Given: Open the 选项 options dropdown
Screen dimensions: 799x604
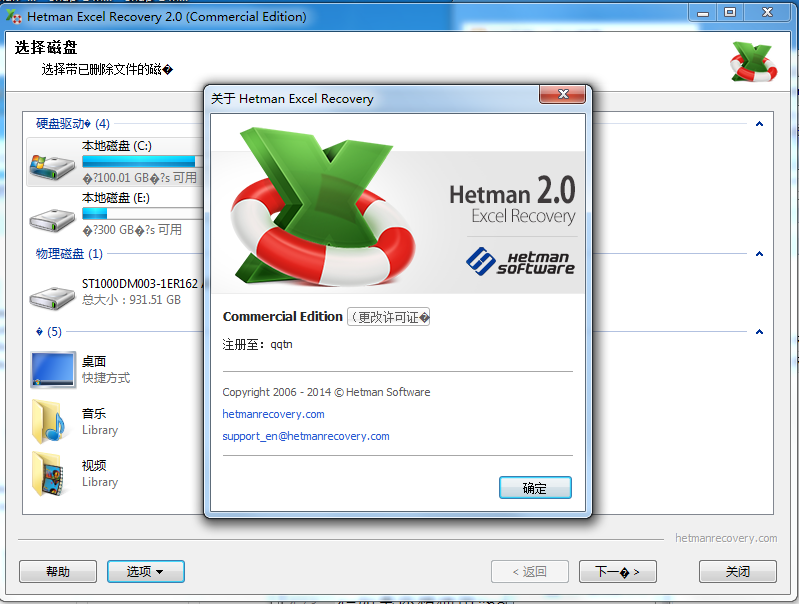Looking at the screenshot, I should tap(145, 572).
